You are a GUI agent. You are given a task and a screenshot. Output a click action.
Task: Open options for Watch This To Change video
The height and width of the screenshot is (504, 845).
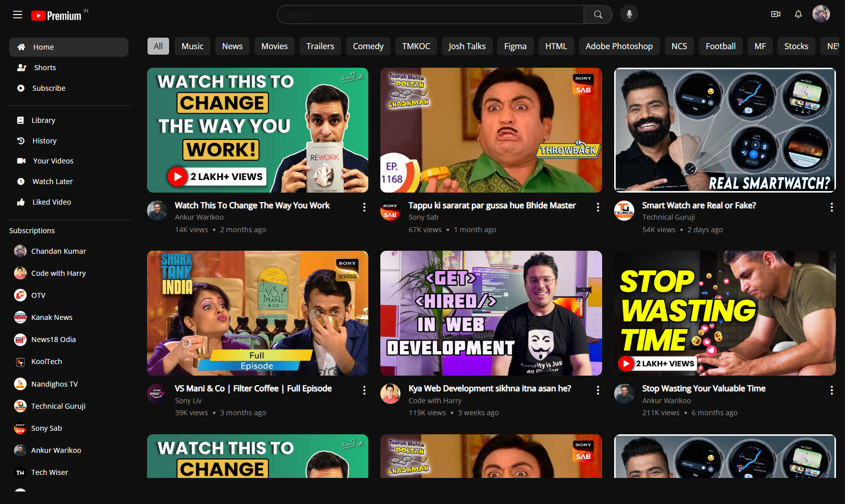(364, 207)
